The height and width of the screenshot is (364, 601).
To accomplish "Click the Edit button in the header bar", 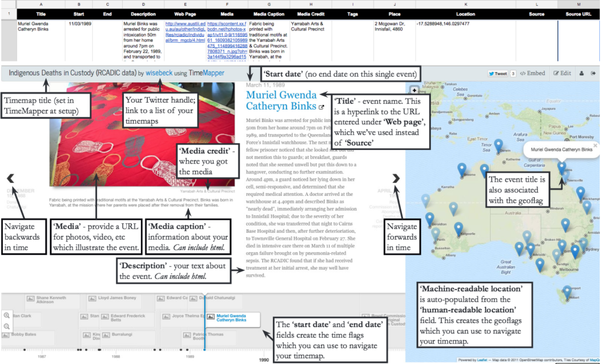I will point(563,74).
